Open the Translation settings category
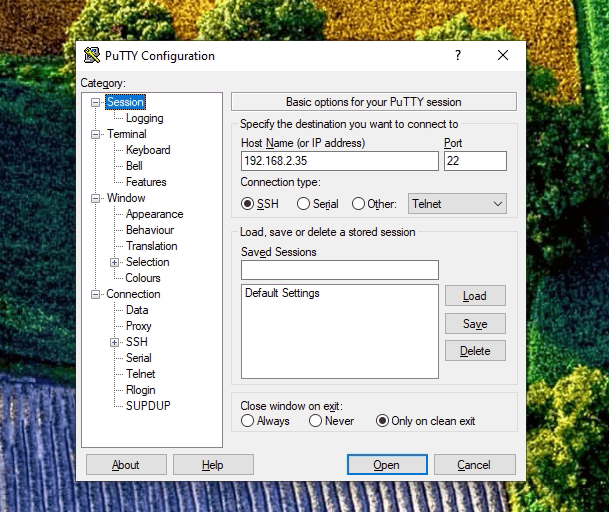 click(151, 246)
